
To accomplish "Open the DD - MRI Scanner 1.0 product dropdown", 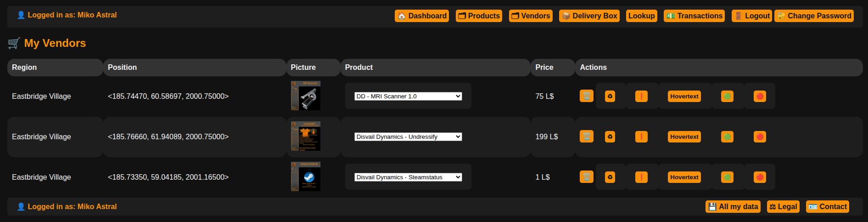I will click(x=408, y=96).
